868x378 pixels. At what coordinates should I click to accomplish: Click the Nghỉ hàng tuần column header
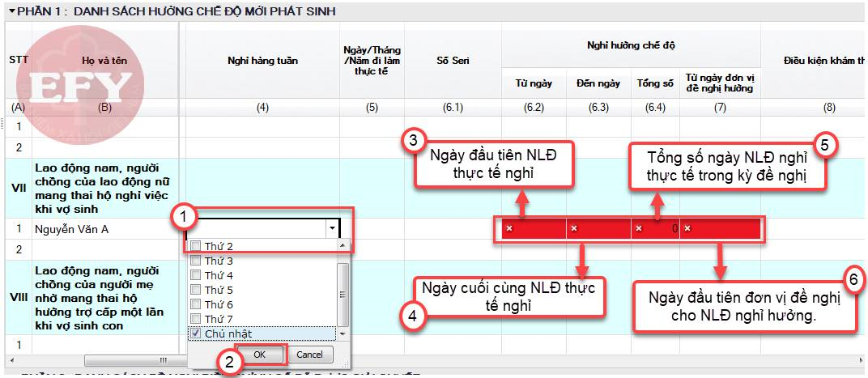point(262,61)
